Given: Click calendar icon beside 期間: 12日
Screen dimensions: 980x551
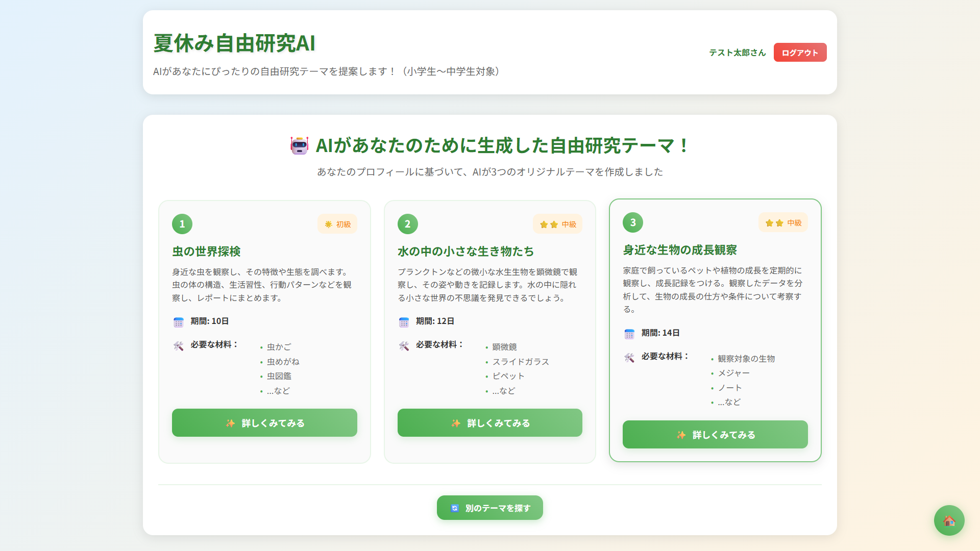Looking at the screenshot, I should 404,322.
